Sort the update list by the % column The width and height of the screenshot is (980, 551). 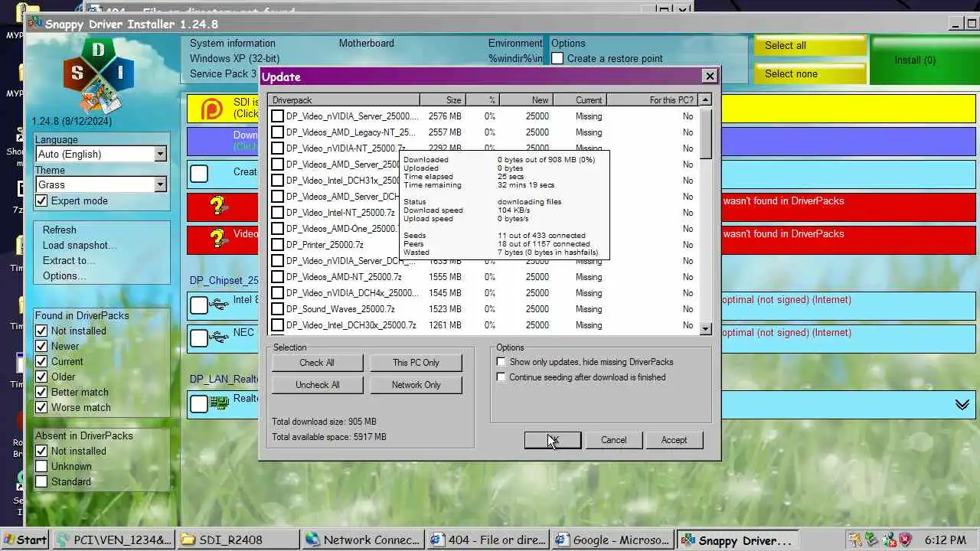pyautogui.click(x=482, y=100)
